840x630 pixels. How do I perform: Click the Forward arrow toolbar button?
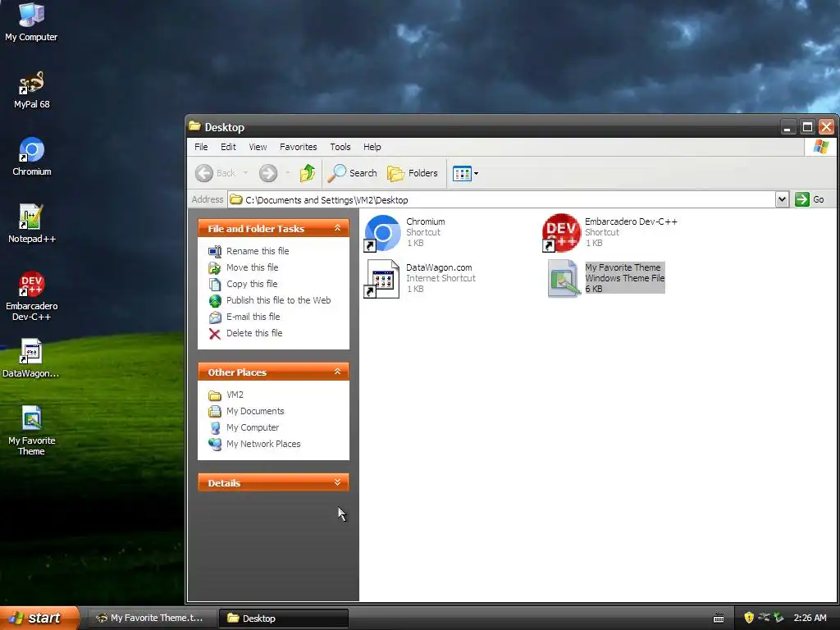click(268, 173)
